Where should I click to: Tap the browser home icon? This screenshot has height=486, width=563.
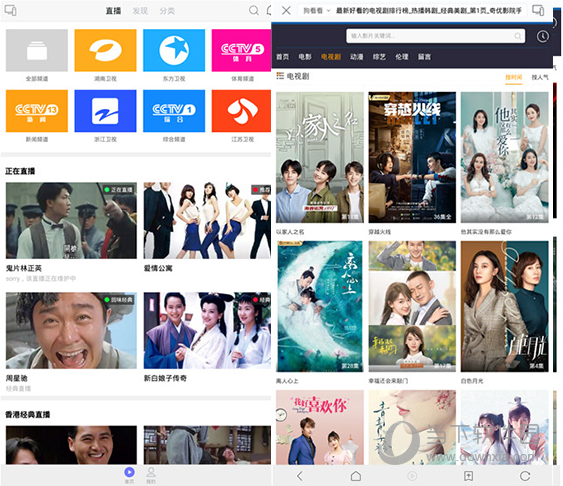click(x=356, y=476)
